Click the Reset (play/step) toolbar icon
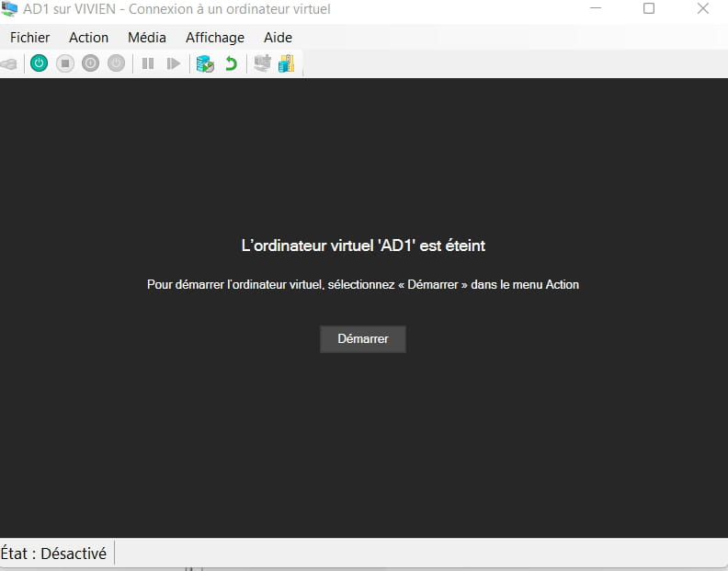This screenshot has width=728, height=571. (173, 63)
